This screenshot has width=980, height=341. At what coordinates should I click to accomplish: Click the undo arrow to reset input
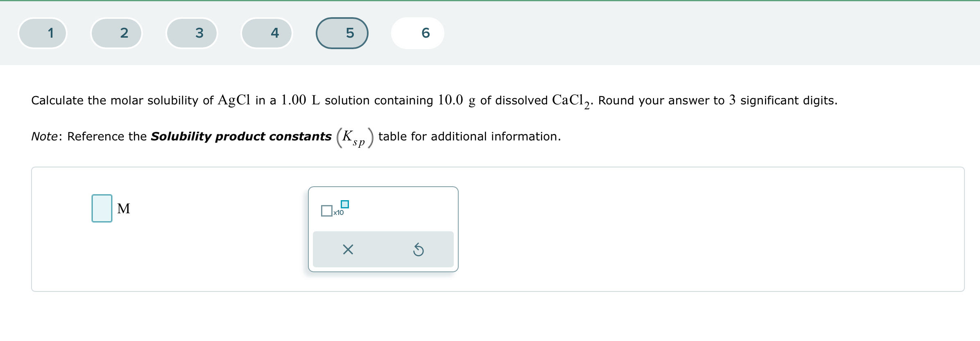pyautogui.click(x=418, y=249)
